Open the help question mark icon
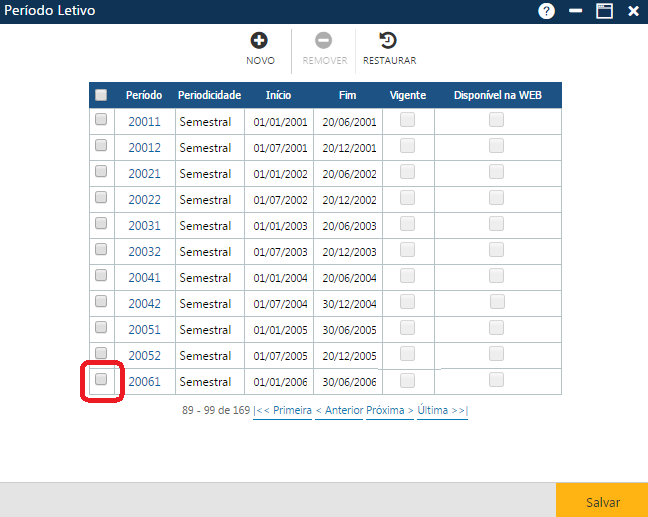The width and height of the screenshot is (648, 517). tap(546, 12)
